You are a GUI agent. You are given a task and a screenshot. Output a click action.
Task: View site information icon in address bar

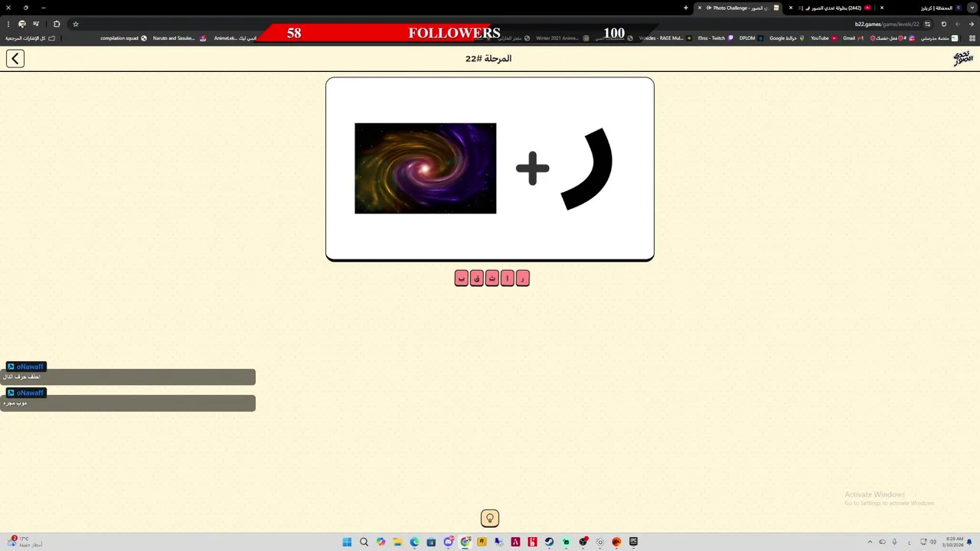927,24
